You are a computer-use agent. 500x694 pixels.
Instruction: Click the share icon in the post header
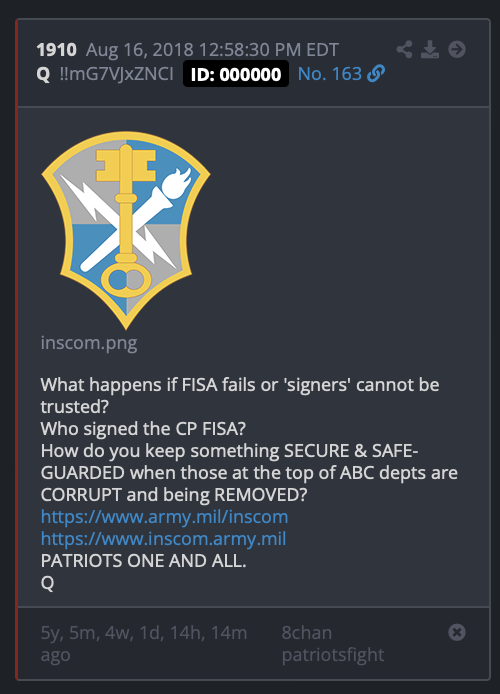click(404, 49)
